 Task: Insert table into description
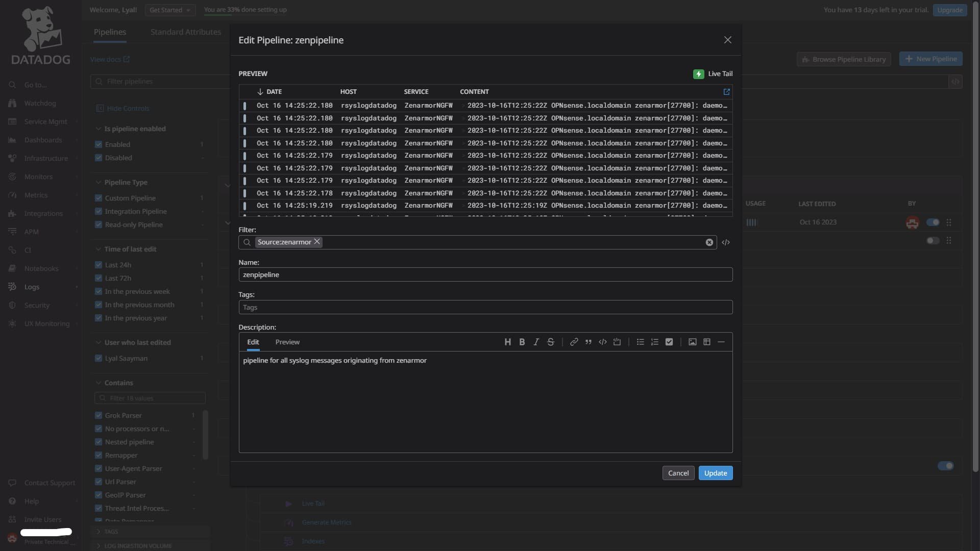click(x=706, y=342)
